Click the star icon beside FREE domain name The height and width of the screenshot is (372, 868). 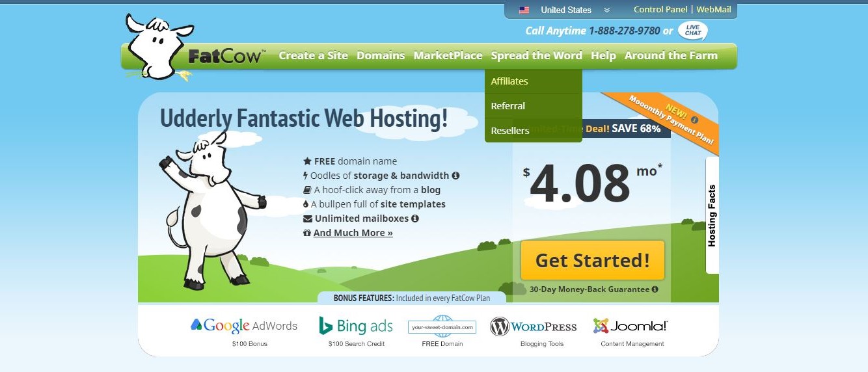pyautogui.click(x=307, y=161)
